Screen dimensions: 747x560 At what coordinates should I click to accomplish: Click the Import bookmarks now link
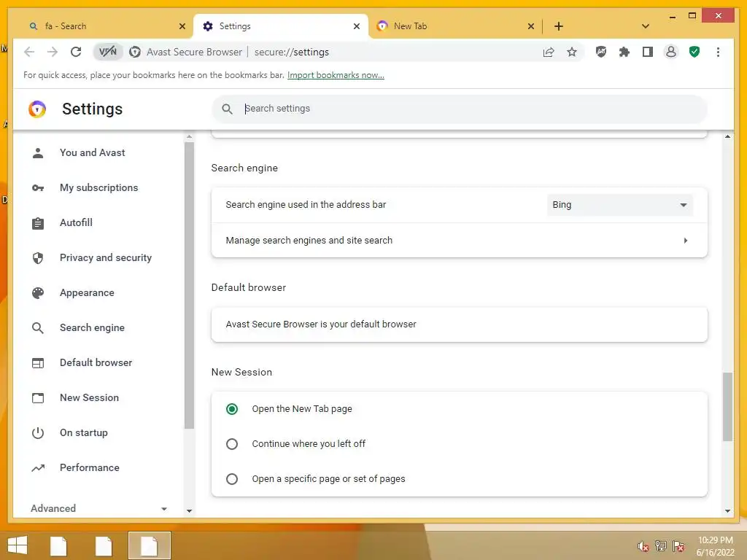[x=336, y=75]
